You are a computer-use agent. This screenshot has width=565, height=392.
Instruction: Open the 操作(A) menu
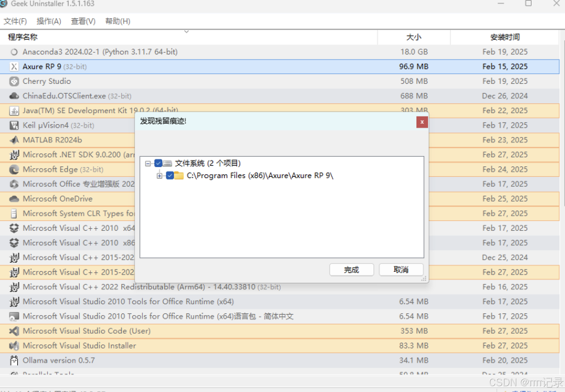coord(49,21)
